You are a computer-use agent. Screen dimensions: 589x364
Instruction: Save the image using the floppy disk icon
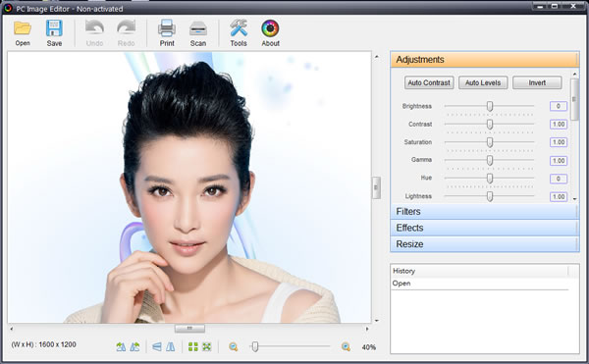coord(54,33)
